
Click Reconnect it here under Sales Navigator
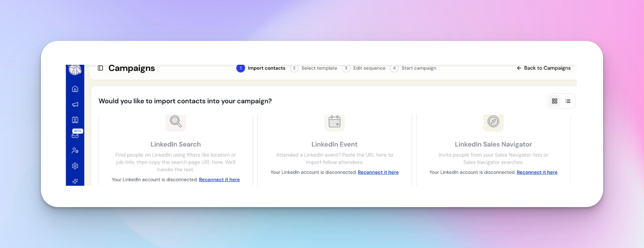(537, 173)
